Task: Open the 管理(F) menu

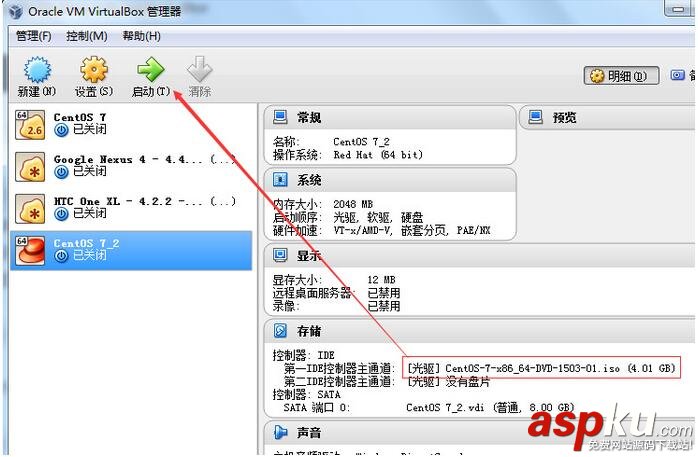Action: [x=34, y=36]
